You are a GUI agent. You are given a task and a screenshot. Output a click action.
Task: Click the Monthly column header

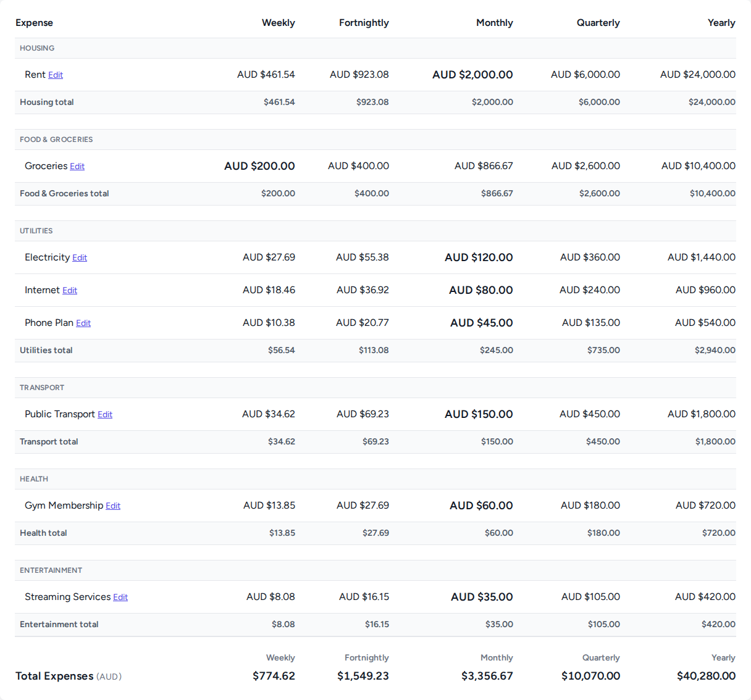495,23
